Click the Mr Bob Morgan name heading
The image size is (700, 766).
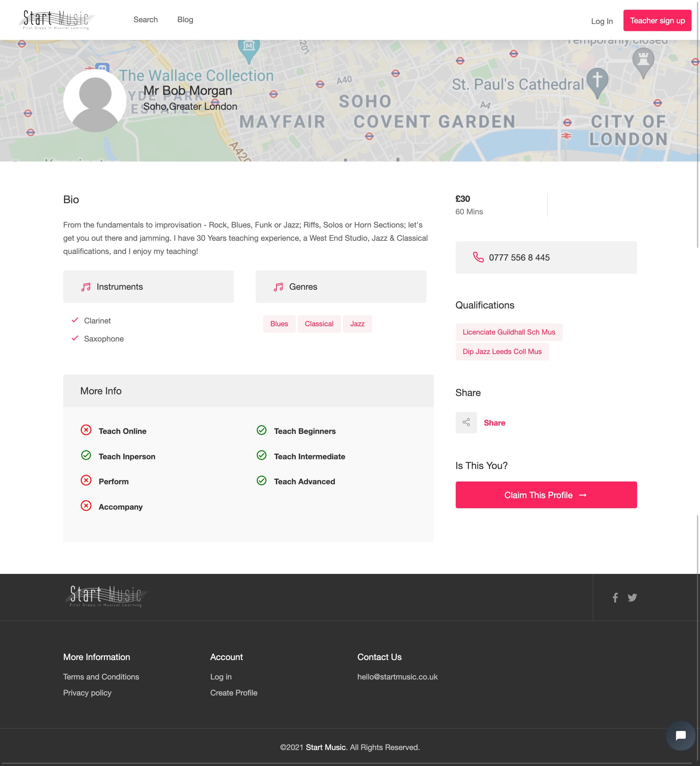pos(187,90)
